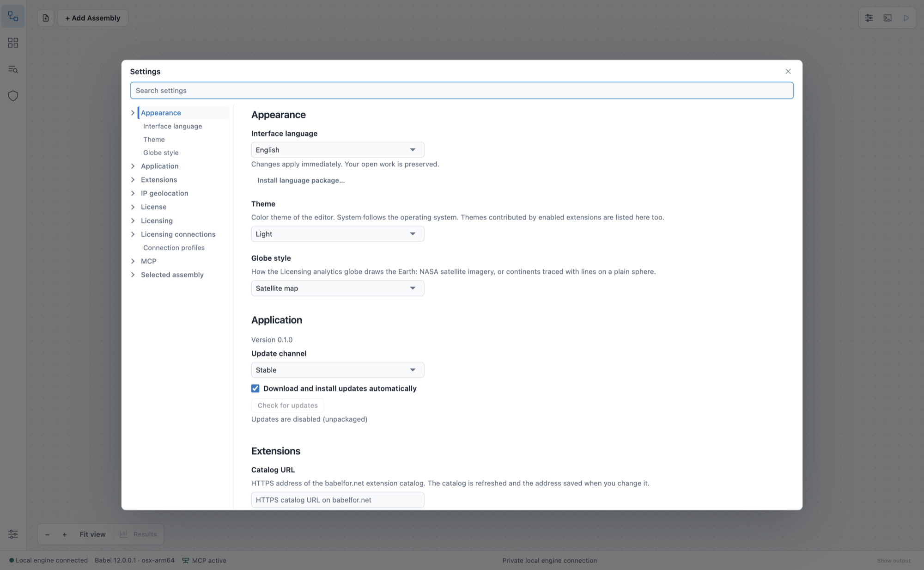This screenshot has width=924, height=570.
Task: Expand the MCP tree chevron
Action: click(133, 261)
